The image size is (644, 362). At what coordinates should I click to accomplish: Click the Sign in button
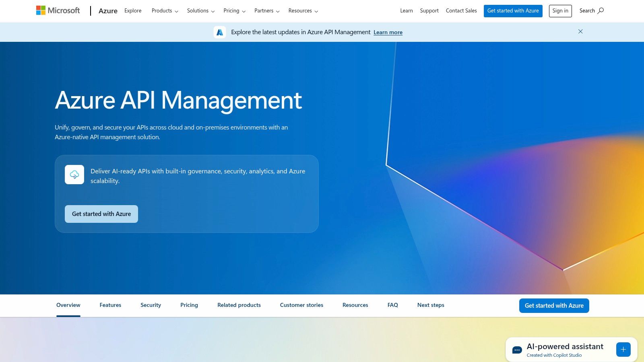point(560,11)
